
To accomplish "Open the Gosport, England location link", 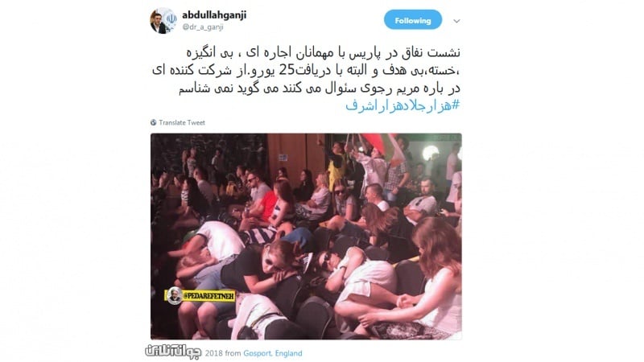I will pyautogui.click(x=272, y=353).
